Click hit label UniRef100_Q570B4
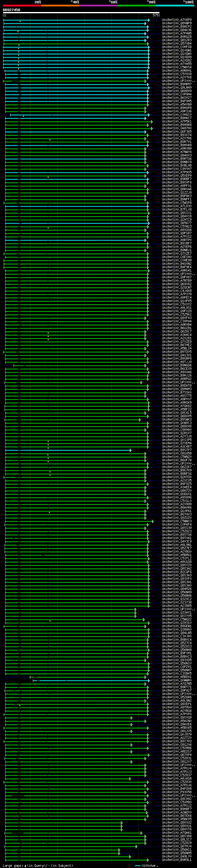 [177, 43]
